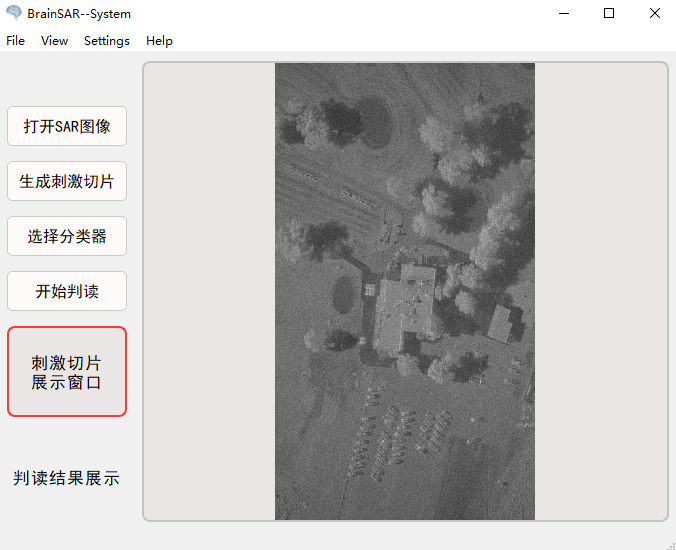Click the 生成刺激切片 button

[x=67, y=181]
